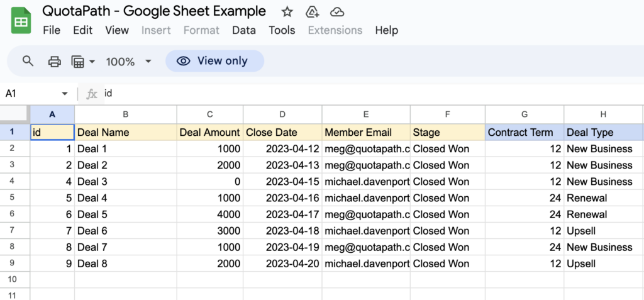Click the Deal Amount cell with 3000
Viewport: 644px width, 300px height.
[210, 231]
